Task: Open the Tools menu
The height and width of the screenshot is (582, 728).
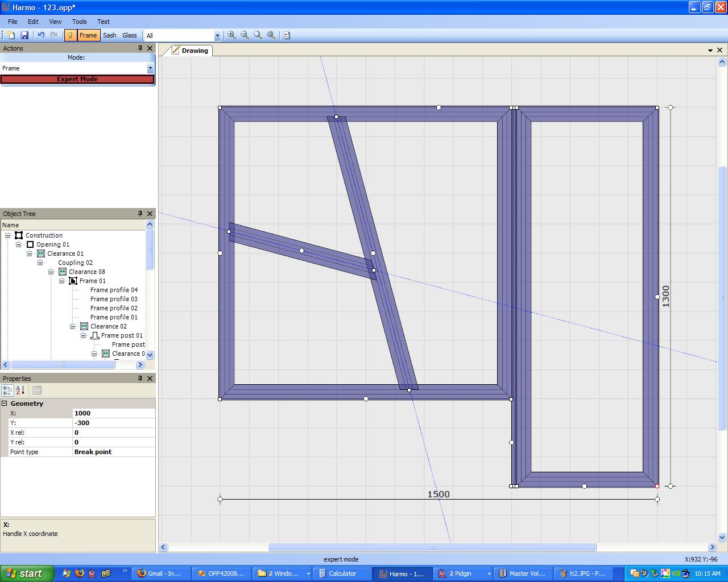Action: click(x=79, y=22)
